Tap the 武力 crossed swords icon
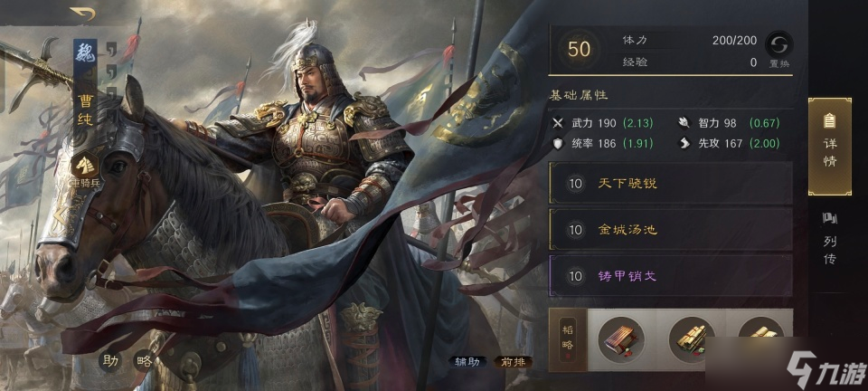Image resolution: width=868 pixels, height=391 pixels. (558, 123)
